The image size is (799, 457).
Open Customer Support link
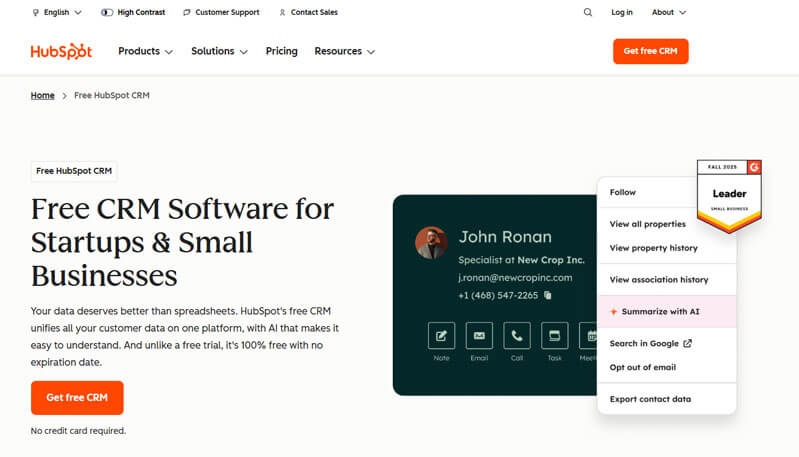coord(221,12)
